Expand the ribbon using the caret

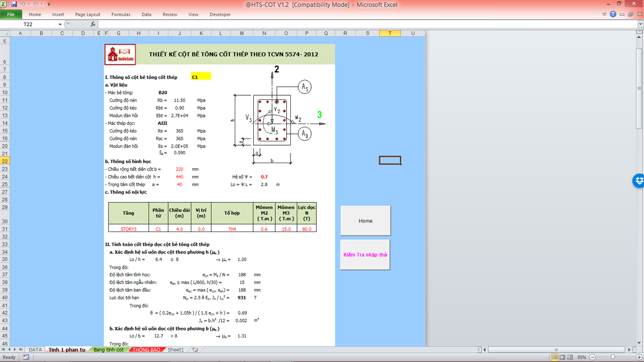pyautogui.click(x=605, y=14)
